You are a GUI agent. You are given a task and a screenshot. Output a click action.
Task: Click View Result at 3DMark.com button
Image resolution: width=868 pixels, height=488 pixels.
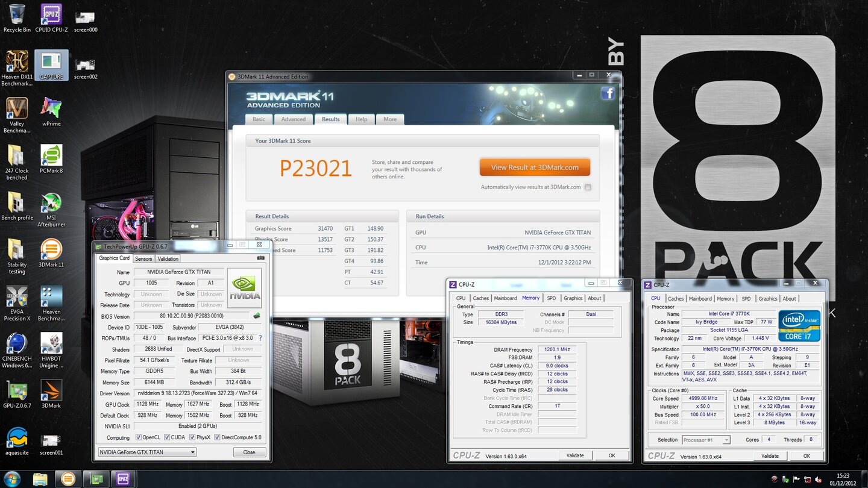pos(535,167)
